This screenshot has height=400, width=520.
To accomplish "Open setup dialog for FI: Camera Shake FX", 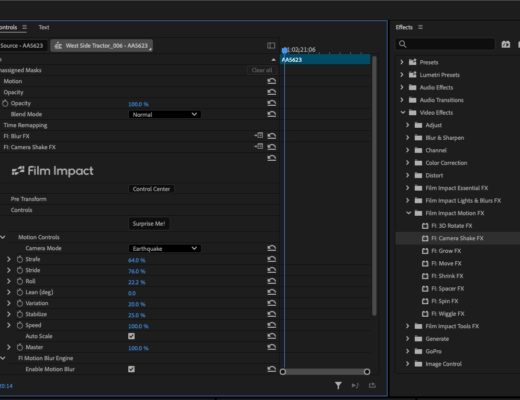I will coord(259,146).
